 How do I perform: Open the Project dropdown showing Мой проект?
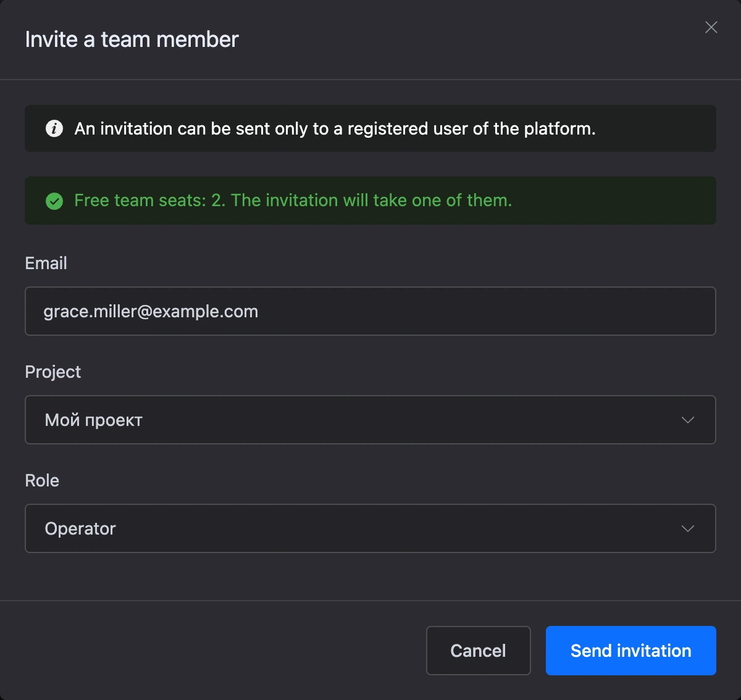pyautogui.click(x=371, y=420)
